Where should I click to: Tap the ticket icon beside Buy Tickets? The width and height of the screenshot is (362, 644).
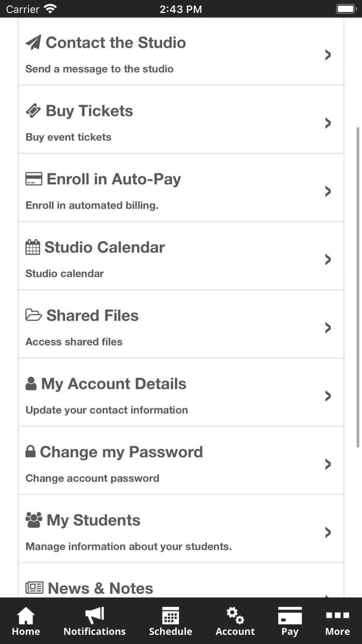[33, 111]
